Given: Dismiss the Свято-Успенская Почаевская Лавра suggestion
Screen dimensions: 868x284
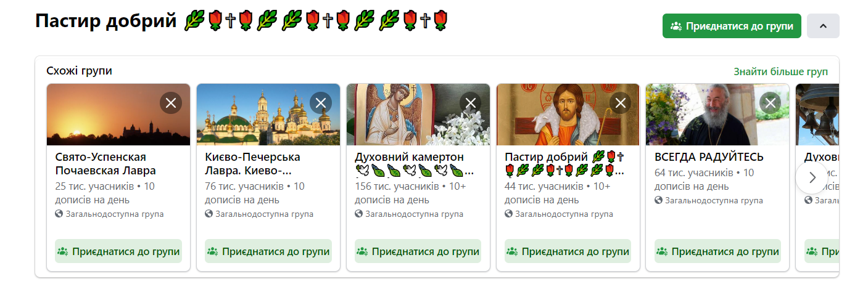Looking at the screenshot, I should click(171, 103).
